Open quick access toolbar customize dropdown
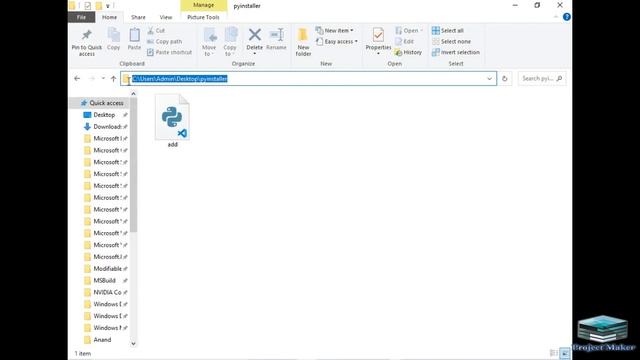Image resolution: width=640 pixels, height=360 pixels. coord(108,6)
